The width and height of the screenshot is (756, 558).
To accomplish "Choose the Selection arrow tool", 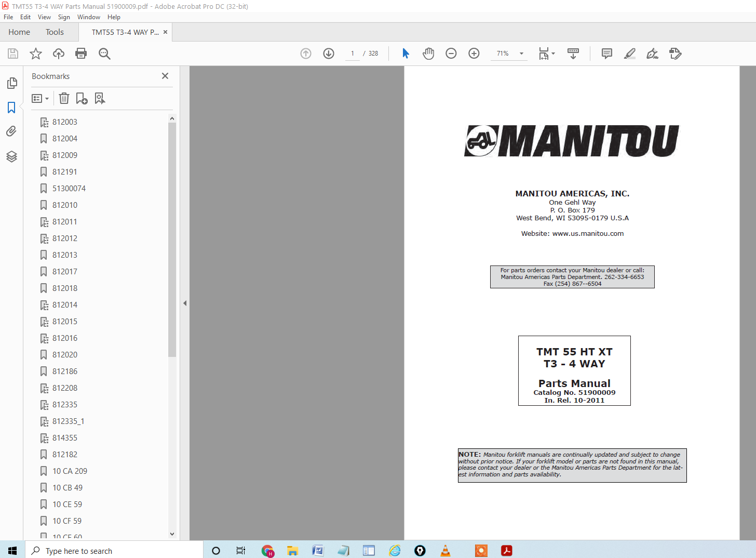I will pos(406,54).
